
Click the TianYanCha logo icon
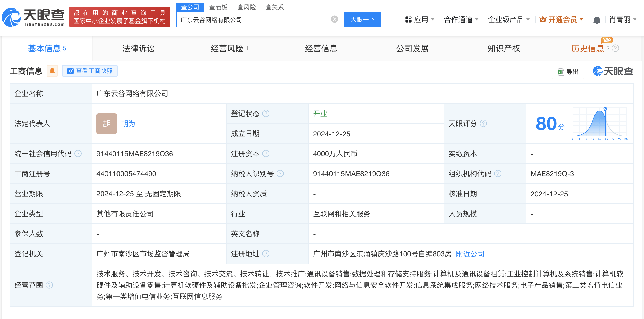12,17
